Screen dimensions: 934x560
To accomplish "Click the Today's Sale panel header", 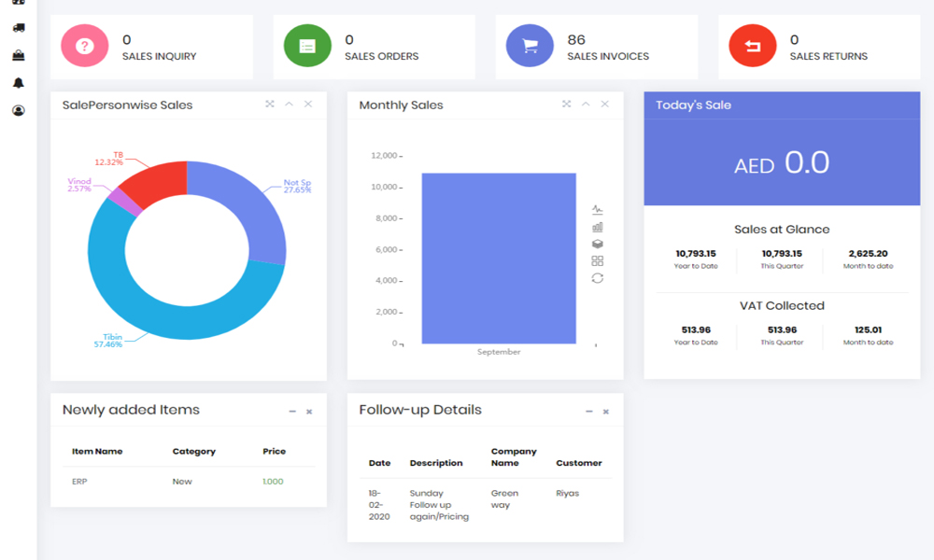I will coord(782,105).
